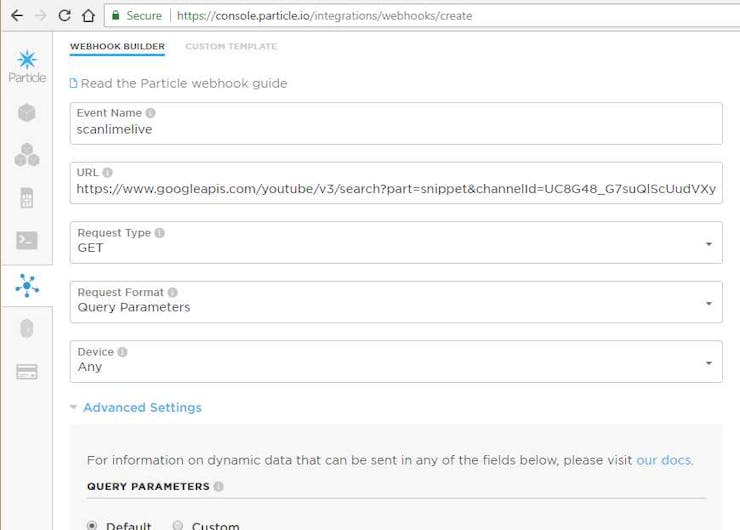Switch to the Custom Template tab

tap(231, 46)
